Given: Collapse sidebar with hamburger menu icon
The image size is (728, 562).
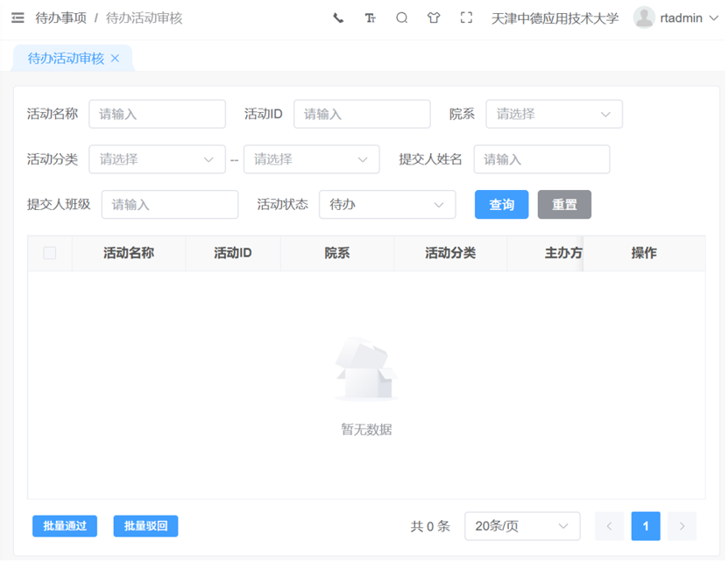Looking at the screenshot, I should [x=18, y=18].
